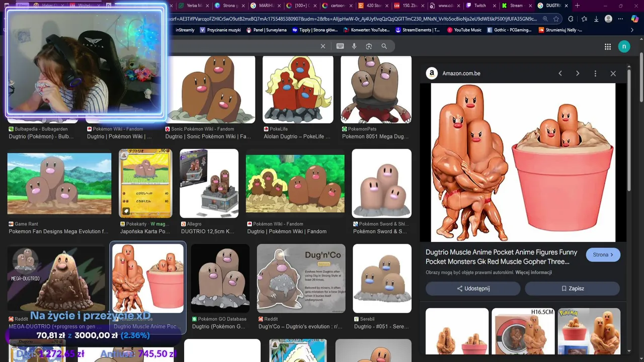Open Sonic Pokémon Wiki Dugtrio thumbnail

[x=210, y=89]
